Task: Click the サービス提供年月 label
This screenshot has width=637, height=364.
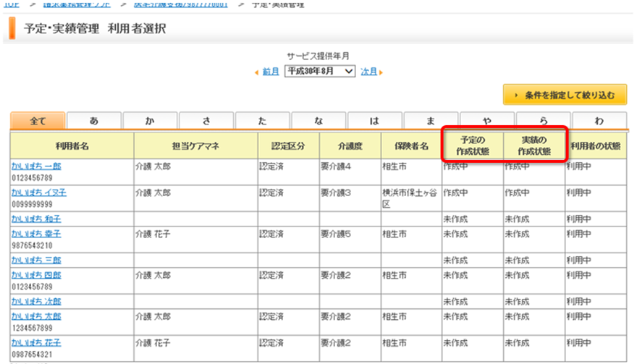Action: [318, 56]
